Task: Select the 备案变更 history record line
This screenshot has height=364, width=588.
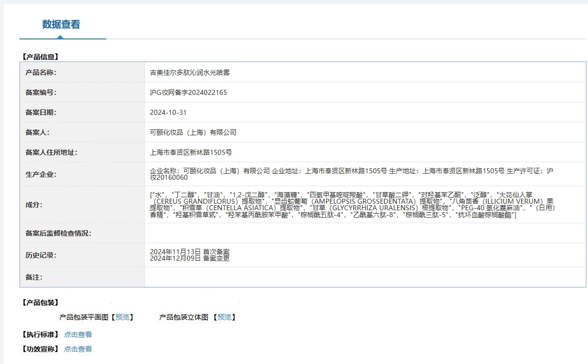Action: tap(189, 258)
